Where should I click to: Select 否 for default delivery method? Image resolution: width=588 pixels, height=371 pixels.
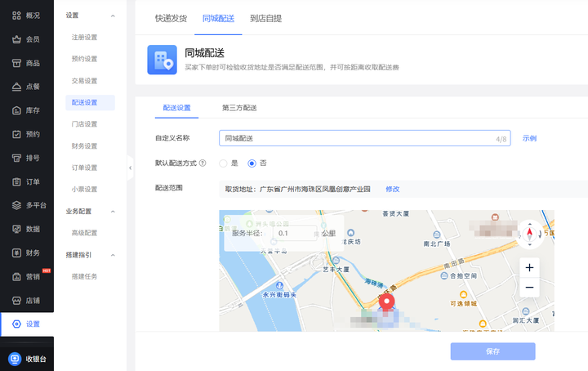click(x=252, y=163)
